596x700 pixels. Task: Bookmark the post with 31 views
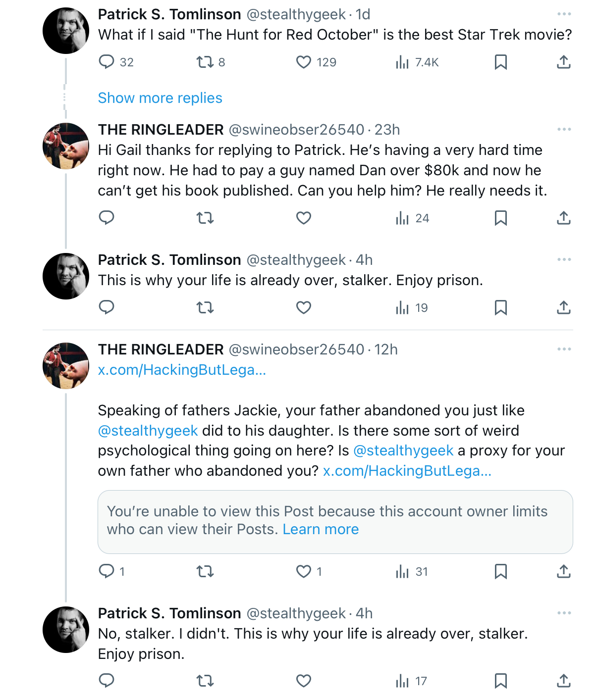point(501,571)
